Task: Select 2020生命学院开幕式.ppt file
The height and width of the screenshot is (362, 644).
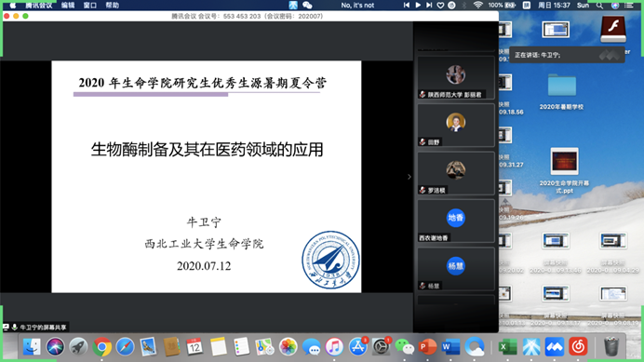Action: (x=564, y=170)
